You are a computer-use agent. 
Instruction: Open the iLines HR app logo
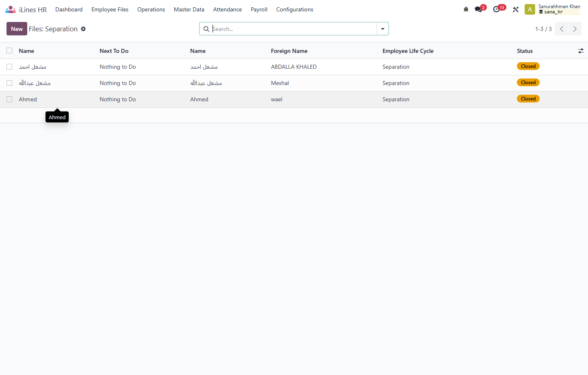coord(11,9)
